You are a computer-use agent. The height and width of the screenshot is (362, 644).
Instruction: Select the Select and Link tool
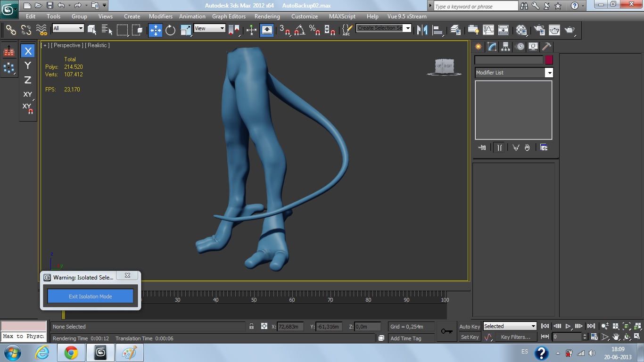[x=10, y=30]
